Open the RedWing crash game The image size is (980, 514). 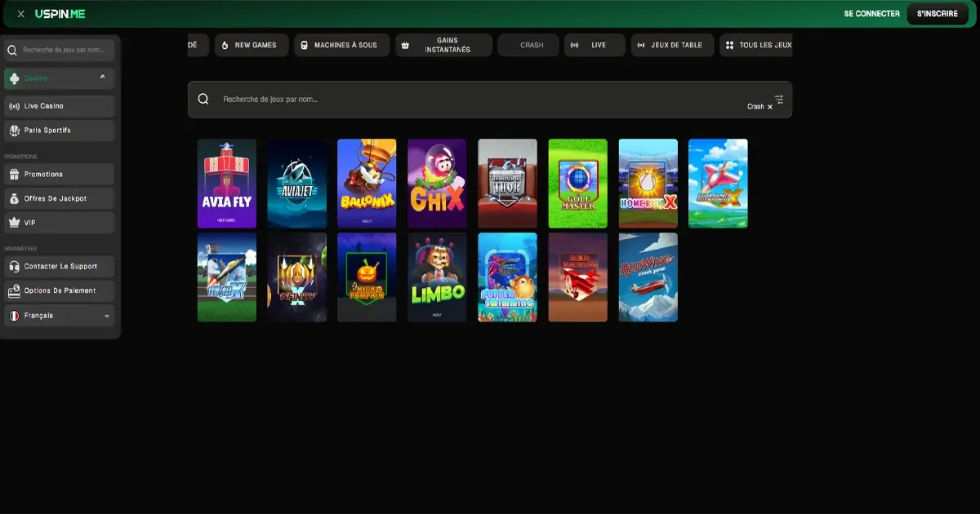click(648, 277)
